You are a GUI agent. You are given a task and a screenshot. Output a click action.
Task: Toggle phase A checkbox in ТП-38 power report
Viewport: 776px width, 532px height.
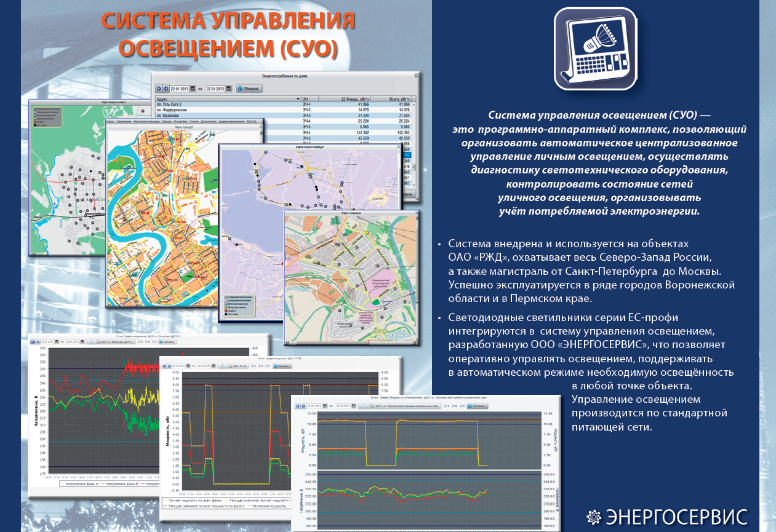[252, 366]
